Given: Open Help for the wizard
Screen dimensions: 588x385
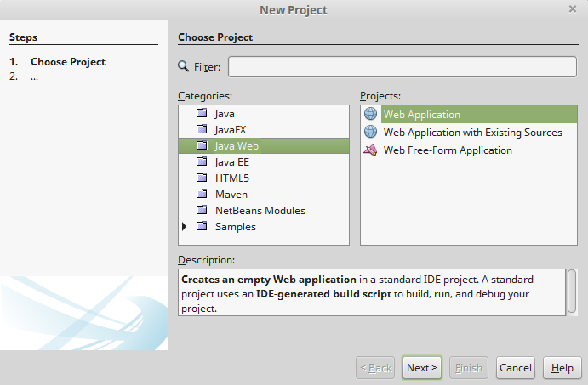Looking at the screenshot, I should pos(562,368).
